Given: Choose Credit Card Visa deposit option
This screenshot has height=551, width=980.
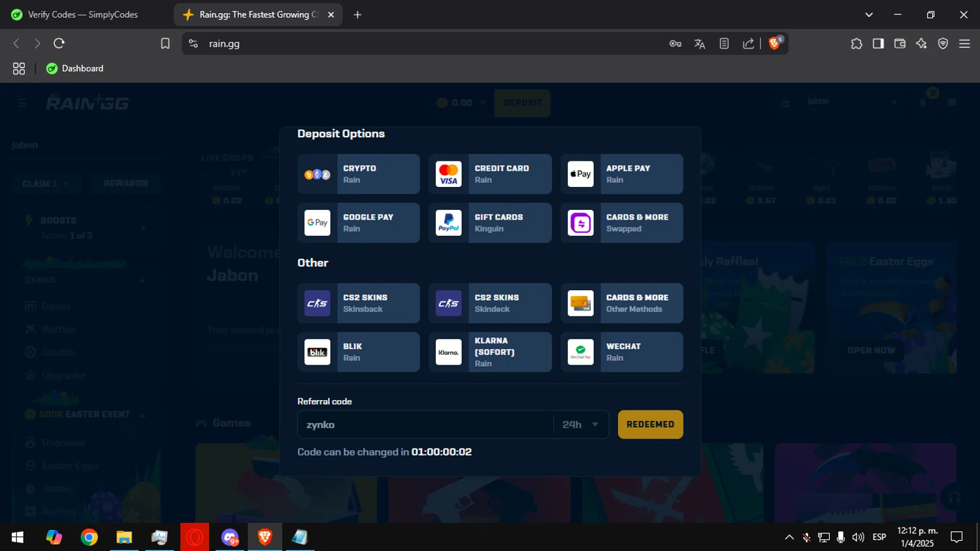Looking at the screenshot, I should coord(490,174).
